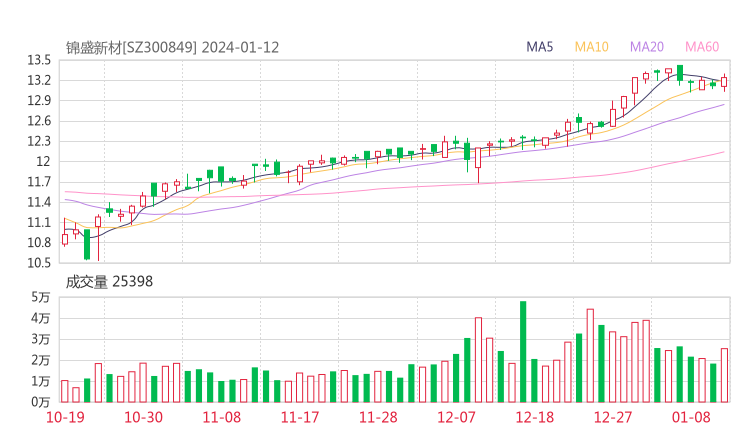The image size is (740, 440).
Task: Click the 成交量 25398 volume label
Action: [109, 282]
